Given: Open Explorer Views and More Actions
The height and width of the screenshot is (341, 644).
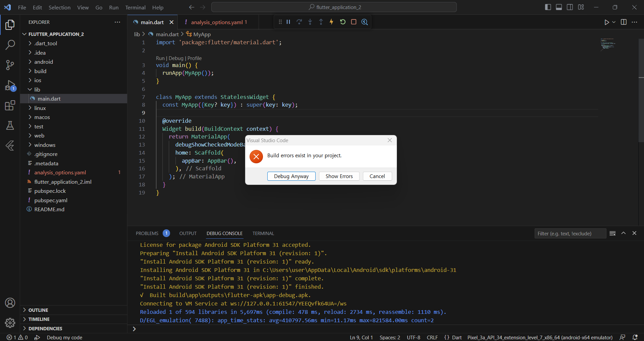Looking at the screenshot, I should point(117,22).
